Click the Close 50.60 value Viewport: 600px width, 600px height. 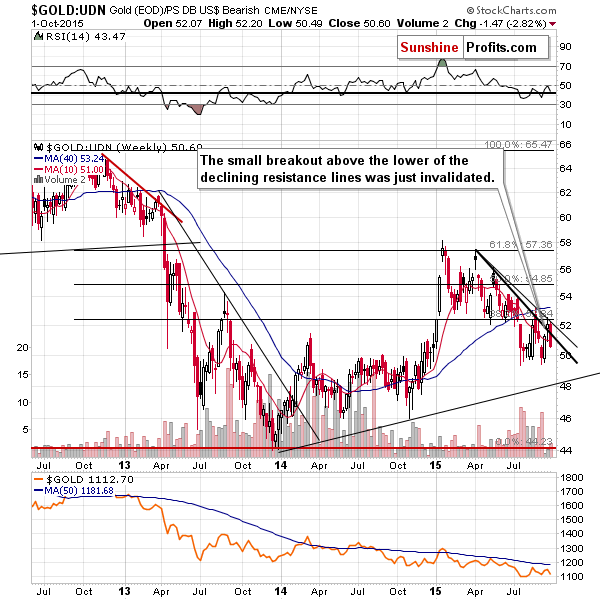click(359, 23)
